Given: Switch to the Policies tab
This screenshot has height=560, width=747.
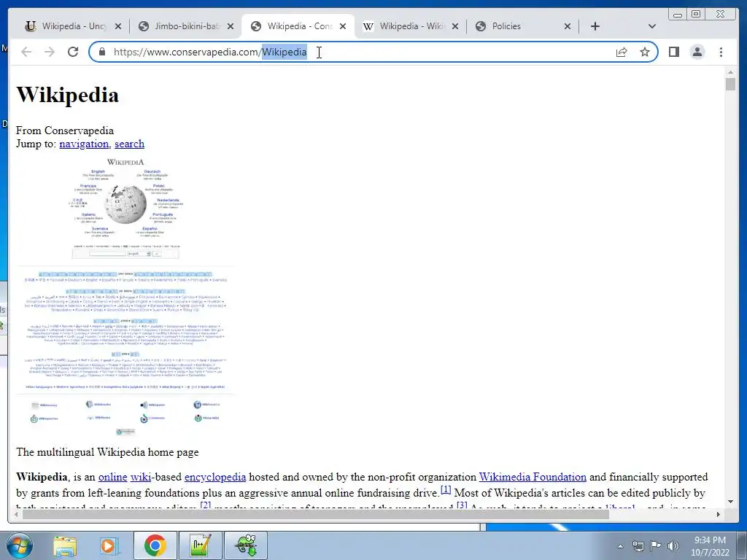Looking at the screenshot, I should [523, 26].
